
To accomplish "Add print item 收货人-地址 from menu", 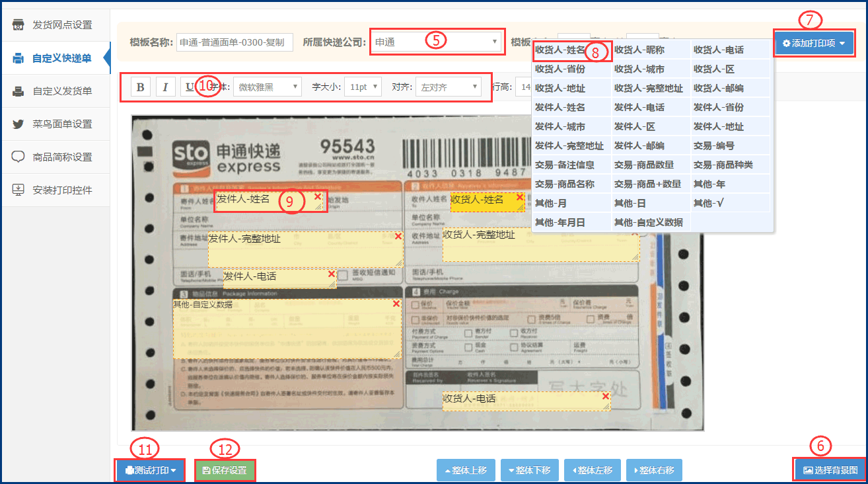I will coord(571,88).
